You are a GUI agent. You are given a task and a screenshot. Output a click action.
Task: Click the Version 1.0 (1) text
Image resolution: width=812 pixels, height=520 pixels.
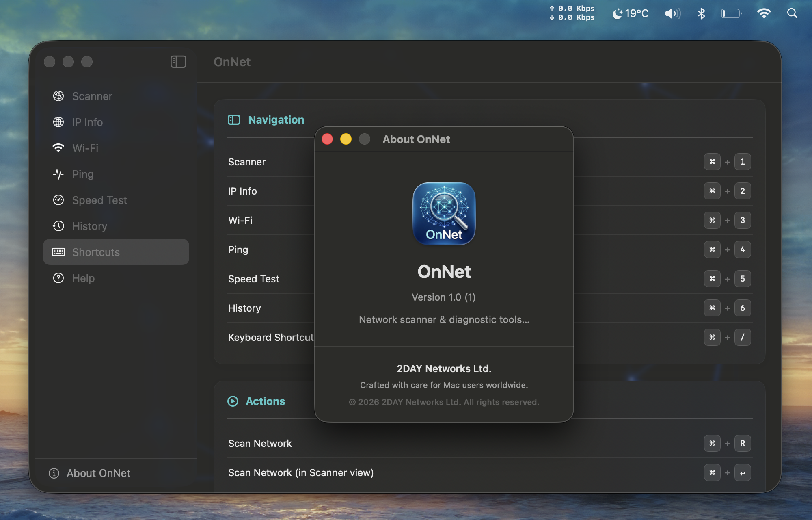[x=444, y=297]
